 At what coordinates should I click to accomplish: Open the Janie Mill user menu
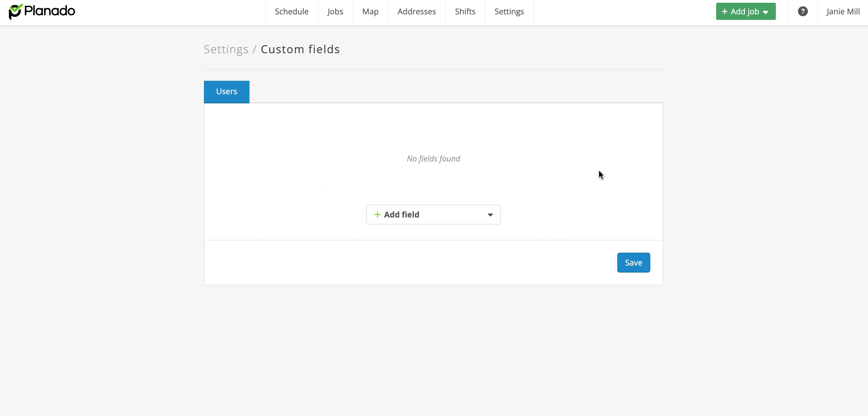(843, 12)
